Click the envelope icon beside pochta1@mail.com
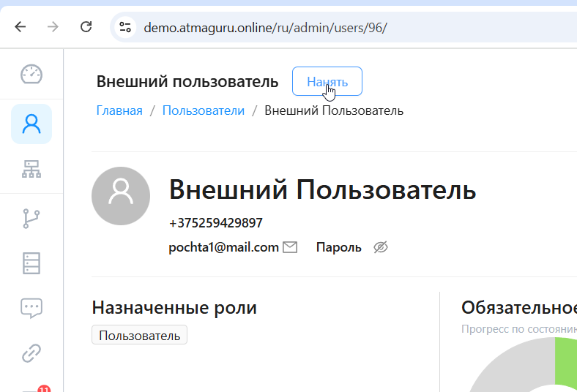The image size is (577, 392). click(290, 247)
